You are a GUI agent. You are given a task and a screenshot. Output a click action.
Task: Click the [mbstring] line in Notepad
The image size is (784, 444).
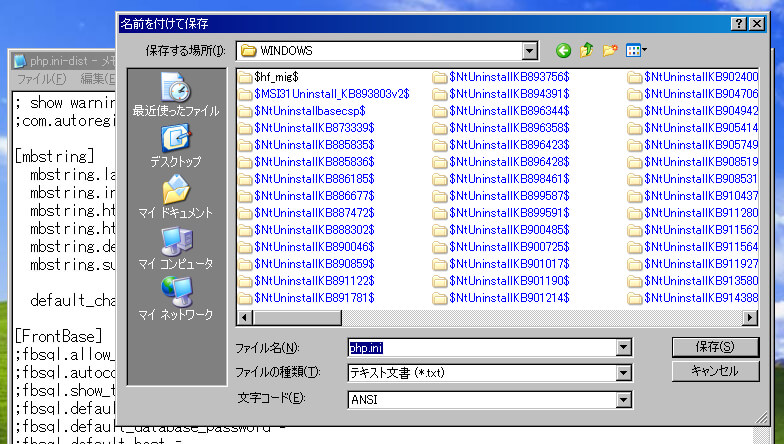point(54,156)
